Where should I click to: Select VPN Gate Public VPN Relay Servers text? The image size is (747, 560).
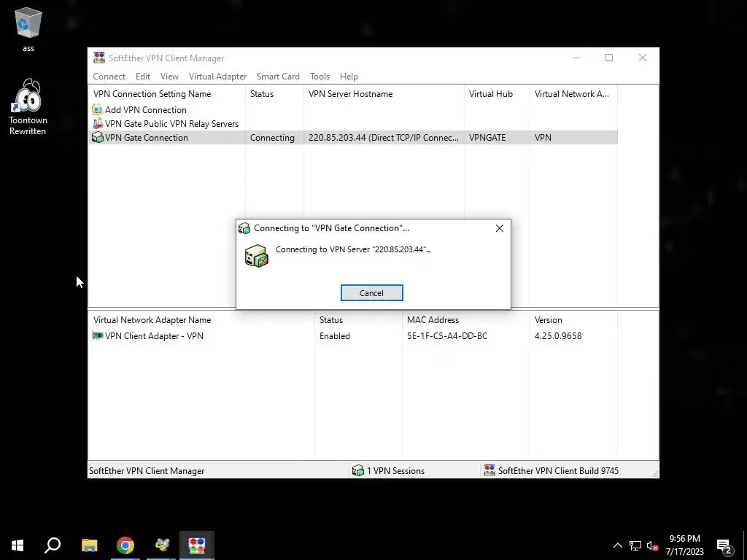coord(172,124)
